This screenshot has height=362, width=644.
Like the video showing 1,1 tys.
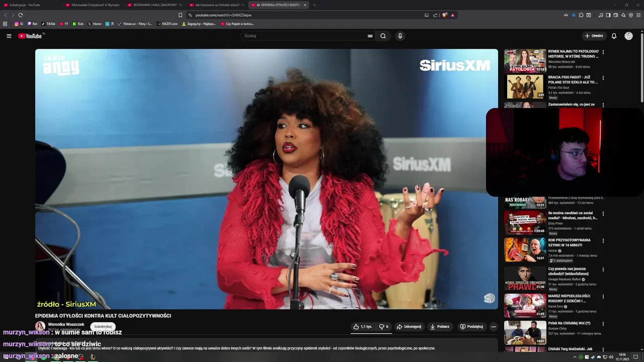[x=363, y=326]
